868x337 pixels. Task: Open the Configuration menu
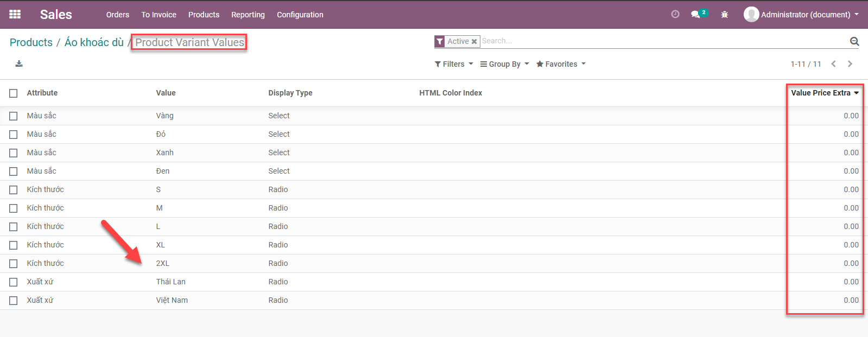coord(300,15)
